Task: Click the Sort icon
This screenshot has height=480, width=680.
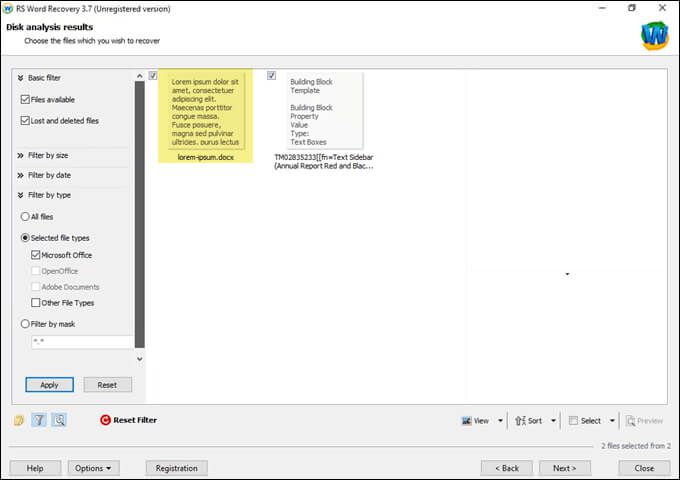Action: click(x=520, y=421)
